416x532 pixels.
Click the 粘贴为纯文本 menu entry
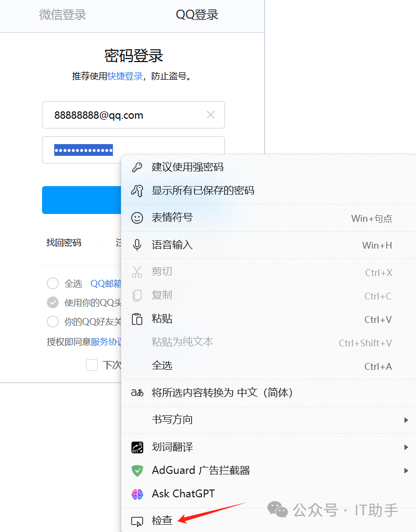tap(269, 342)
